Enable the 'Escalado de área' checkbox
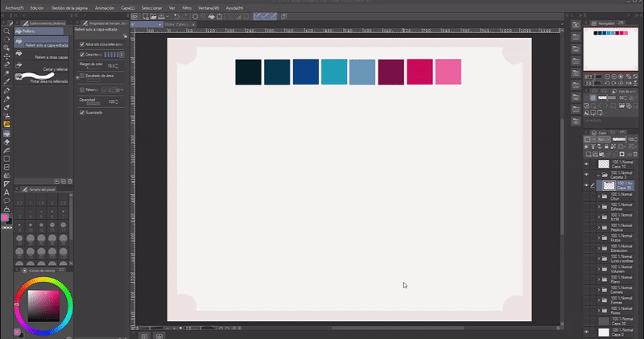 82,76
